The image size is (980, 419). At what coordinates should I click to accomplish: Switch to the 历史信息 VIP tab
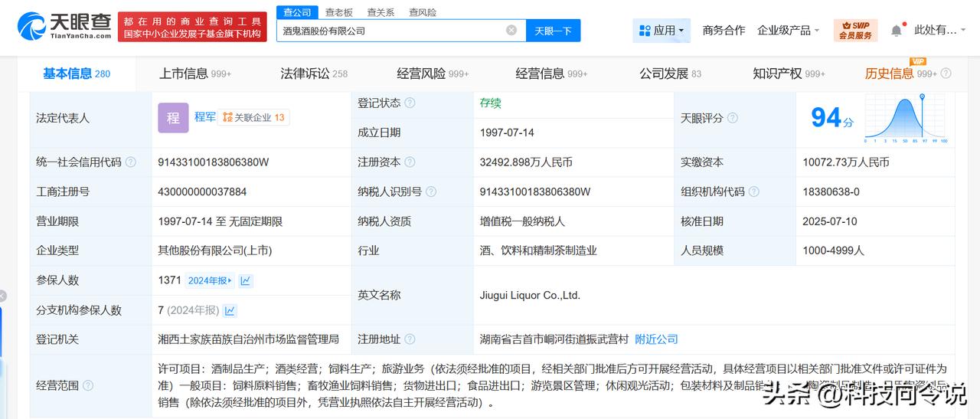(900, 74)
